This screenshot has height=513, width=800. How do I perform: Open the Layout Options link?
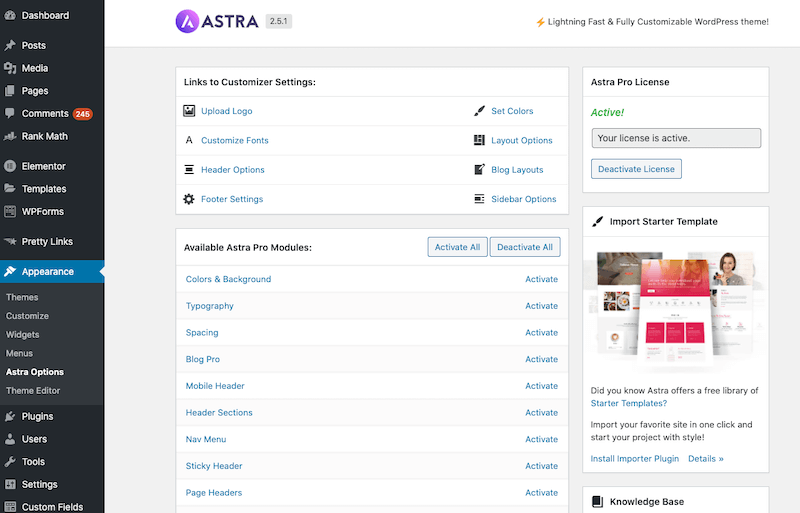click(522, 140)
